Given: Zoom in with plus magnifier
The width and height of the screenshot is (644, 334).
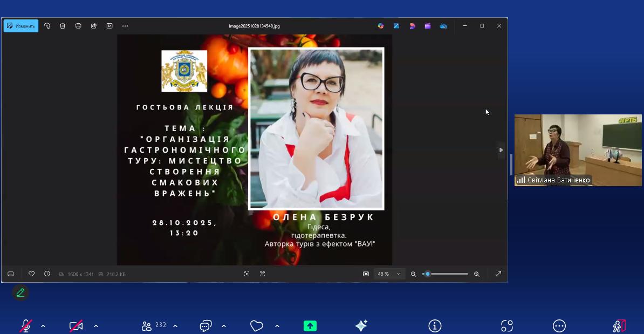Looking at the screenshot, I should [x=476, y=274].
